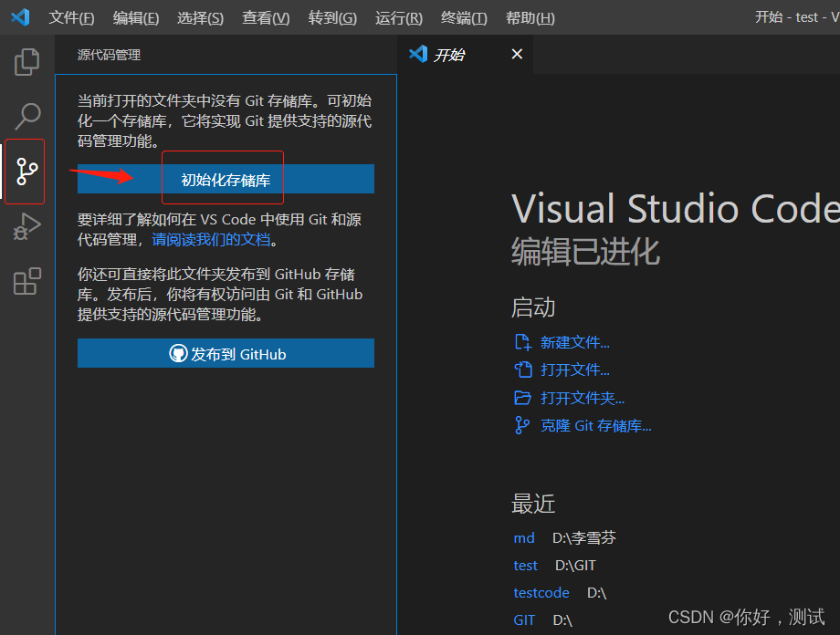This screenshot has height=635, width=840.
Task: Open recent folder md
Action: pyautogui.click(x=524, y=537)
